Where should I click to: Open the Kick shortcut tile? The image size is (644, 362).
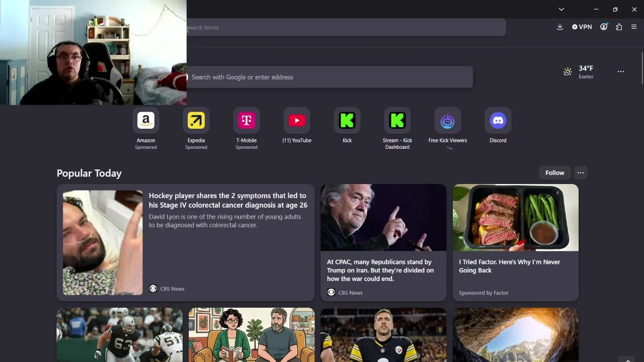(347, 121)
